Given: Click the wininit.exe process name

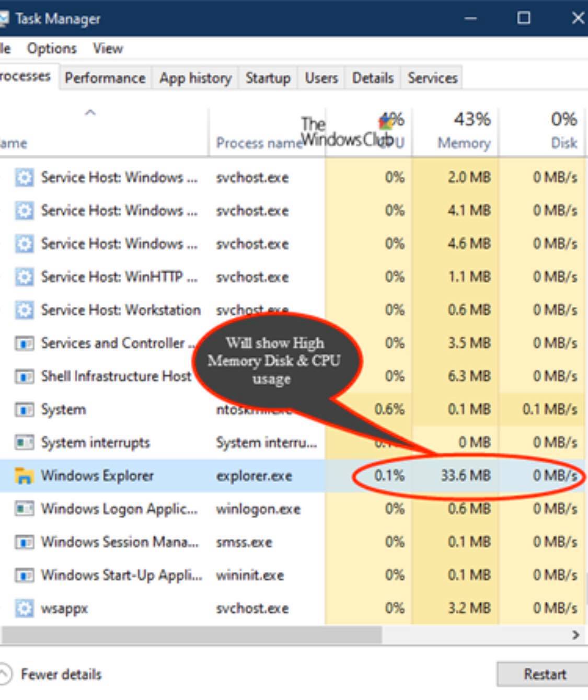Looking at the screenshot, I should click(x=250, y=576).
